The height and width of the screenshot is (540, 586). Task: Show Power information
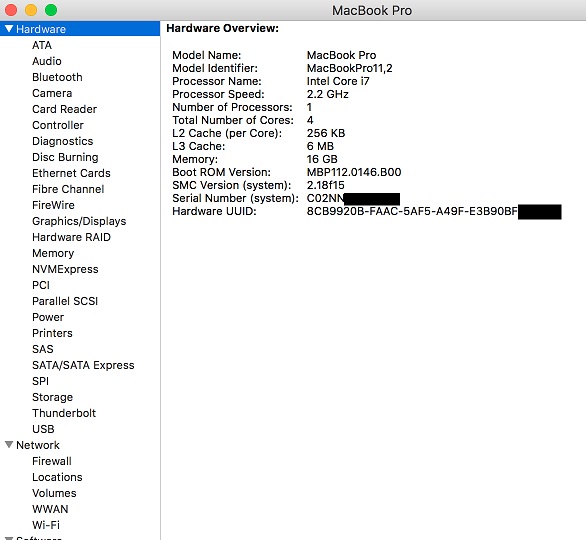tap(48, 317)
